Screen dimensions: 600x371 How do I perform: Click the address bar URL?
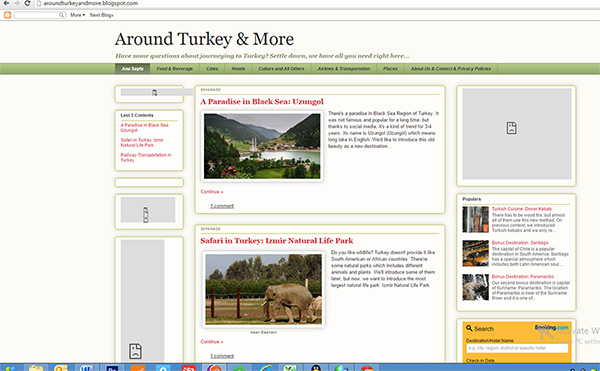90,3
